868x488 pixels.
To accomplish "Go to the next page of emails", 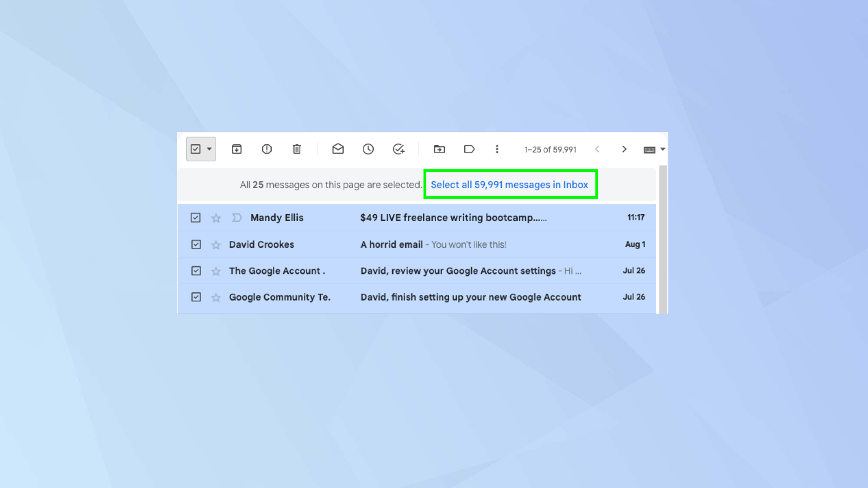I will (x=624, y=149).
